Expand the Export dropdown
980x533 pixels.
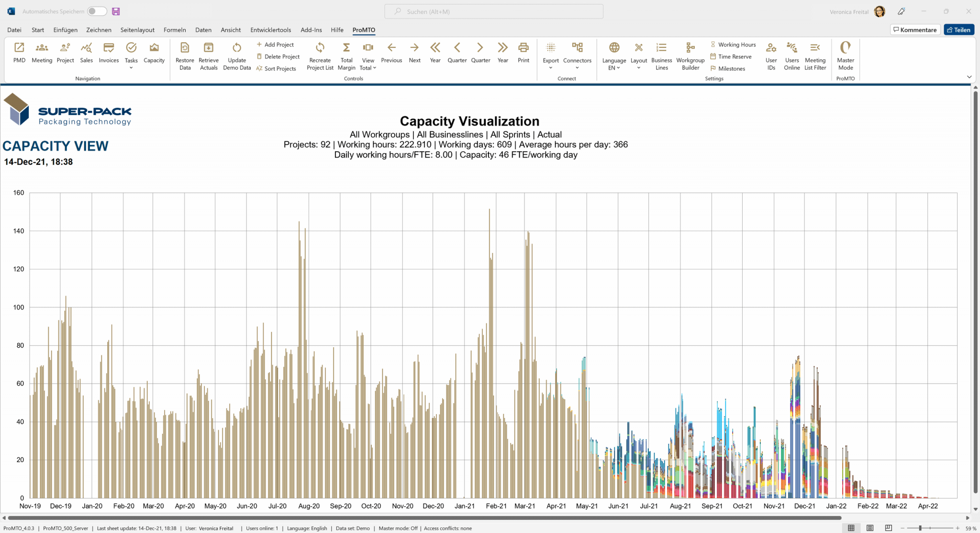click(x=551, y=61)
